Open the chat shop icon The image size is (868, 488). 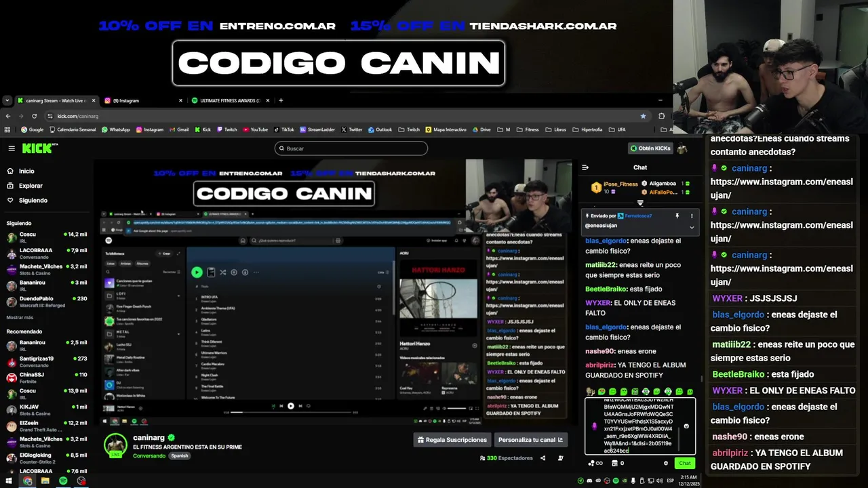tap(614, 464)
